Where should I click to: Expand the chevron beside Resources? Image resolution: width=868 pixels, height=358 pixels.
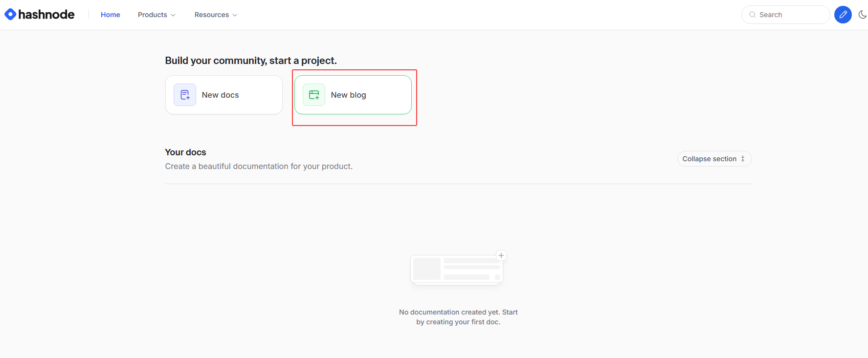[x=235, y=15]
